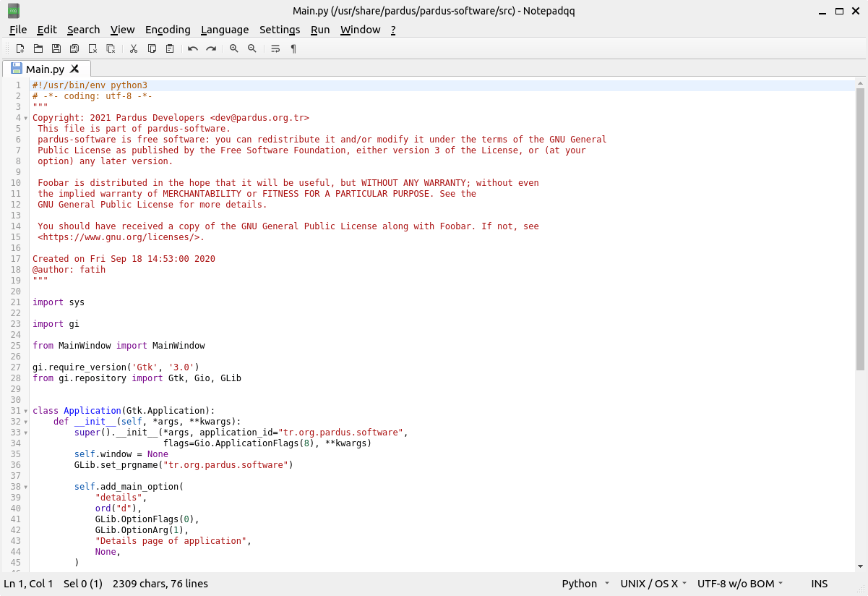The width and height of the screenshot is (868, 596).
Task: Switch to the Main.py tab
Action: point(45,69)
